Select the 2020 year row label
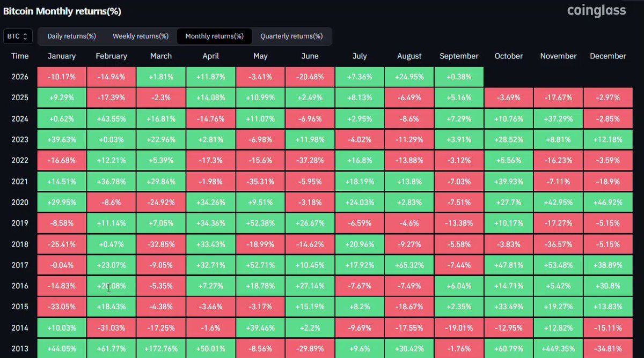The image size is (644, 358). click(20, 202)
